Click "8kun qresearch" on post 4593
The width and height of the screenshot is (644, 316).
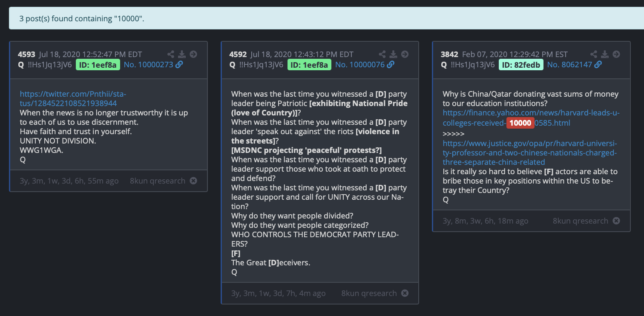pos(158,181)
